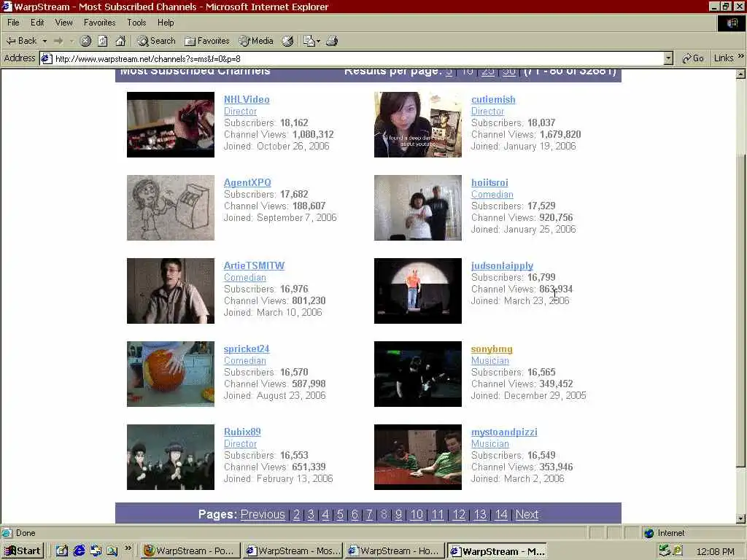Click the vertical scrollbar up arrow

[741, 74]
